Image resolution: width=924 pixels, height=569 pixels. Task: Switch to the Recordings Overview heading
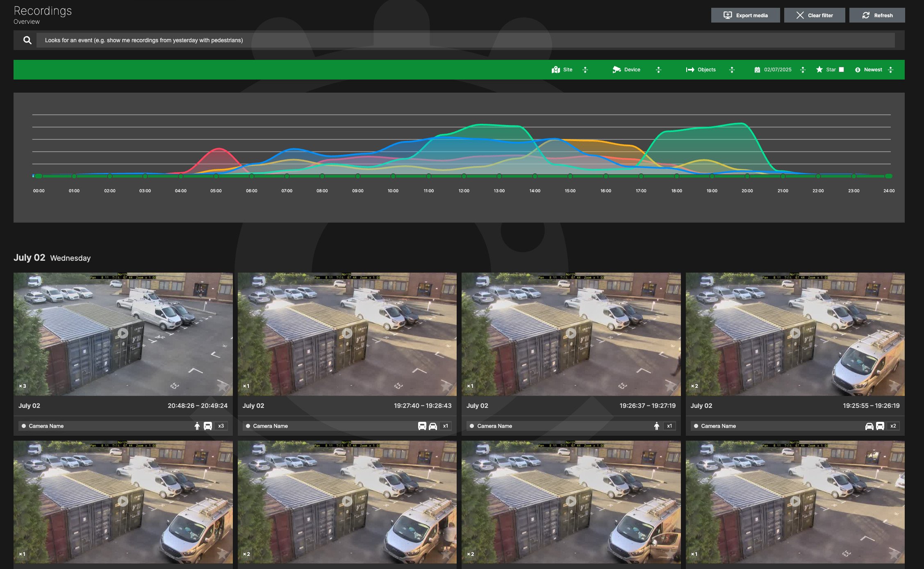coord(43,11)
